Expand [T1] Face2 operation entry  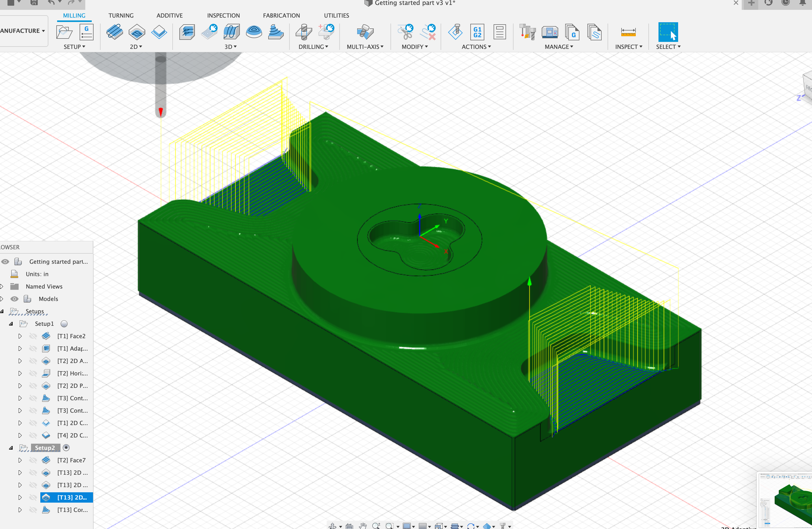18,336
